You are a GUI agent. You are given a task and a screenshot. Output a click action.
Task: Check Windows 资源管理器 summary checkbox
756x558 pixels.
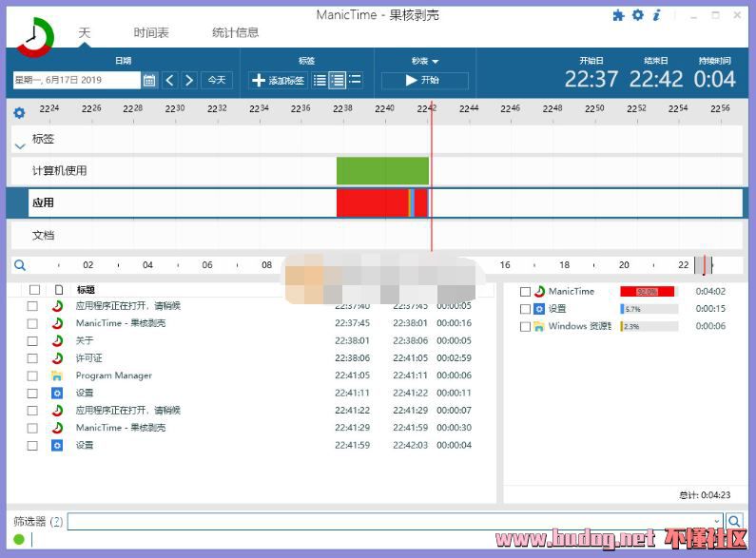coord(526,326)
